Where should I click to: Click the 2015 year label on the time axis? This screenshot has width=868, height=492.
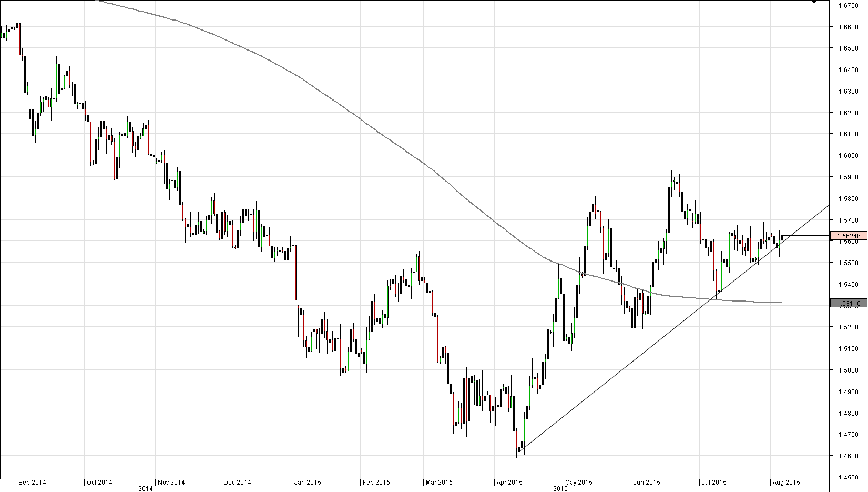[561, 489]
